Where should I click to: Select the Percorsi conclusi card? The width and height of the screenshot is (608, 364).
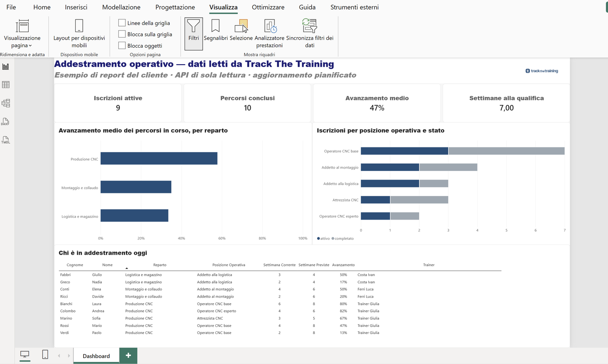[247, 103]
